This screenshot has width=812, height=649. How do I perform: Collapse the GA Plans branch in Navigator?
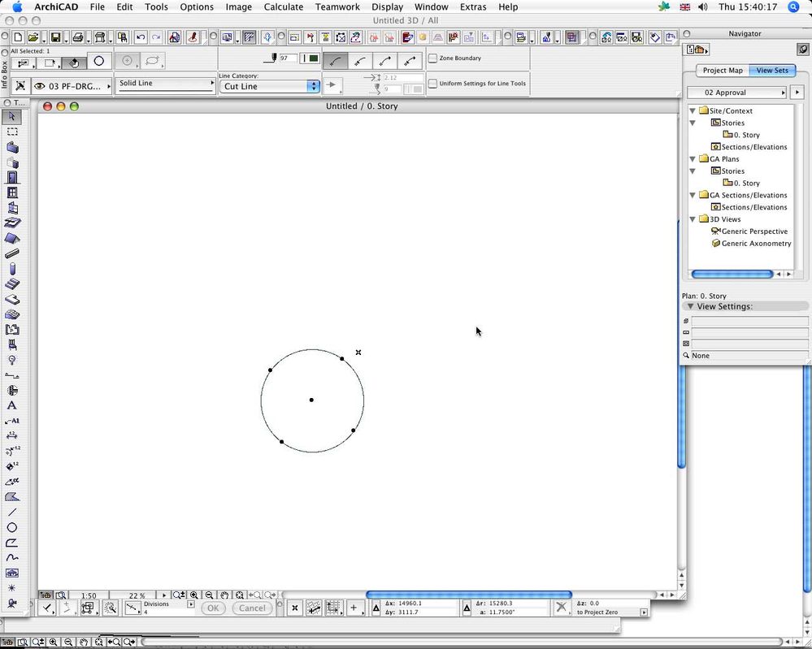click(x=693, y=158)
